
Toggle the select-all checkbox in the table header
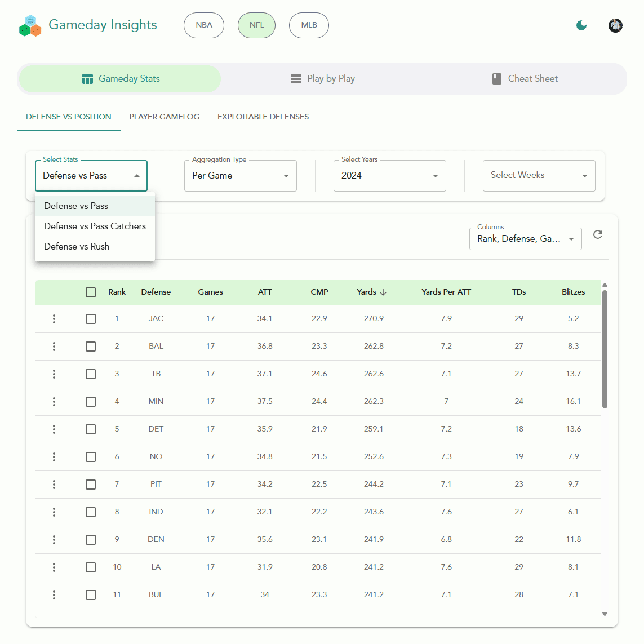click(91, 292)
